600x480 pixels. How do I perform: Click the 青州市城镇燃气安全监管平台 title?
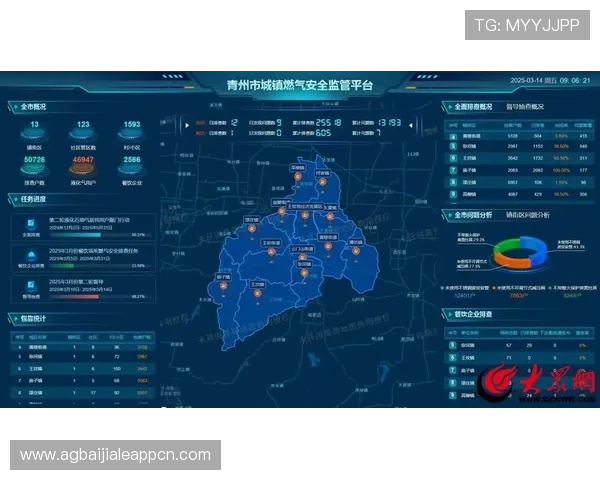(x=300, y=85)
